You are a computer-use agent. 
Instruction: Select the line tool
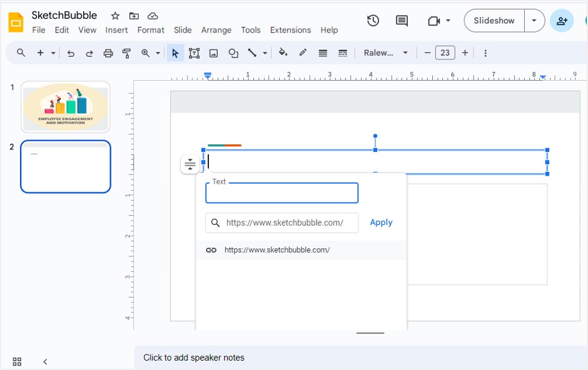click(x=252, y=53)
